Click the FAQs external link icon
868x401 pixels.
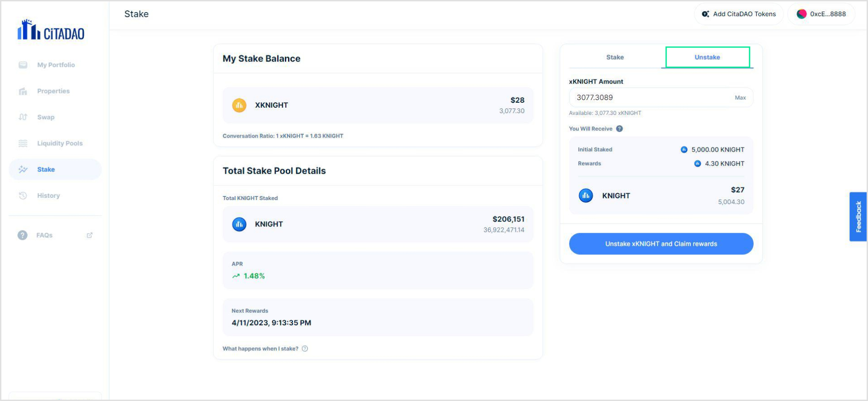[x=90, y=235]
